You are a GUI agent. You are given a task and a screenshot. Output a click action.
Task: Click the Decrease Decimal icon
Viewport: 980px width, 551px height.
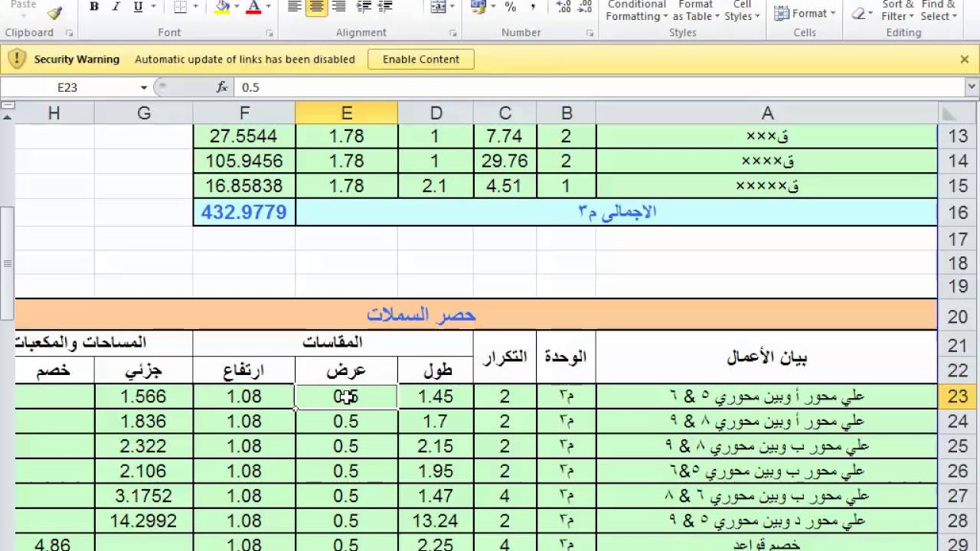click(x=586, y=7)
